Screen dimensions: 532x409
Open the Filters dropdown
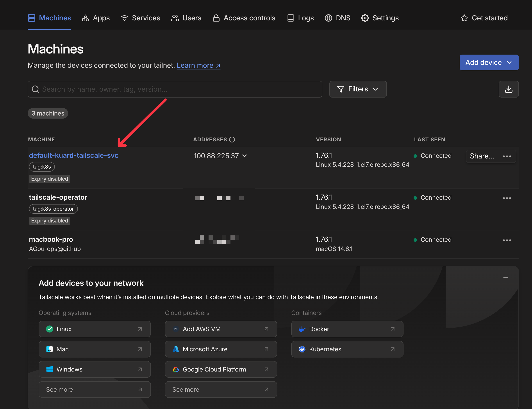pyautogui.click(x=358, y=89)
